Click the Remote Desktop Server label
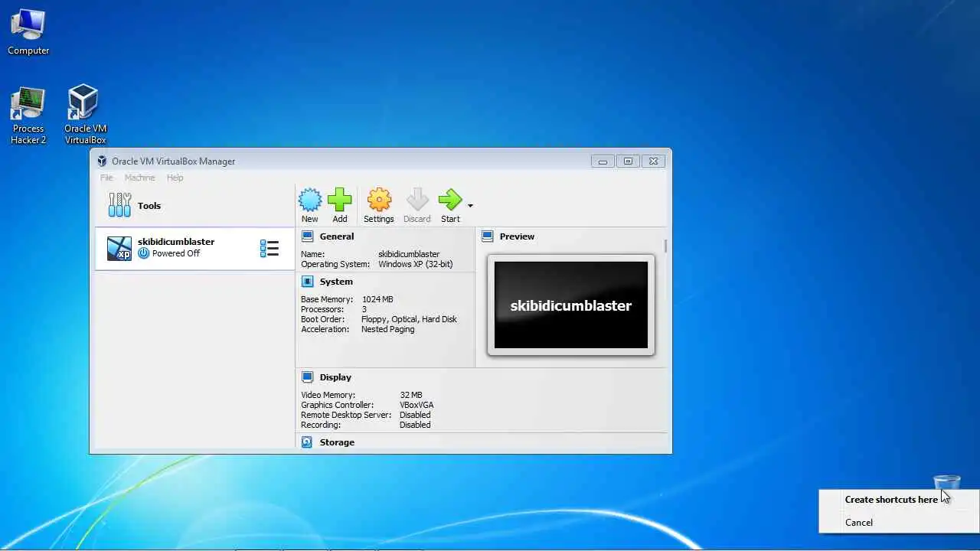 pyautogui.click(x=346, y=415)
